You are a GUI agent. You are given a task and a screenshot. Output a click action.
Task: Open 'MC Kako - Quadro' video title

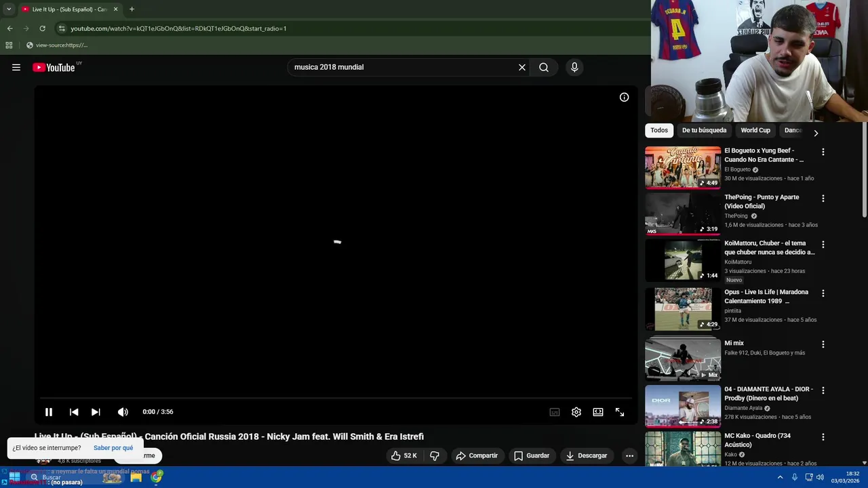(757, 440)
